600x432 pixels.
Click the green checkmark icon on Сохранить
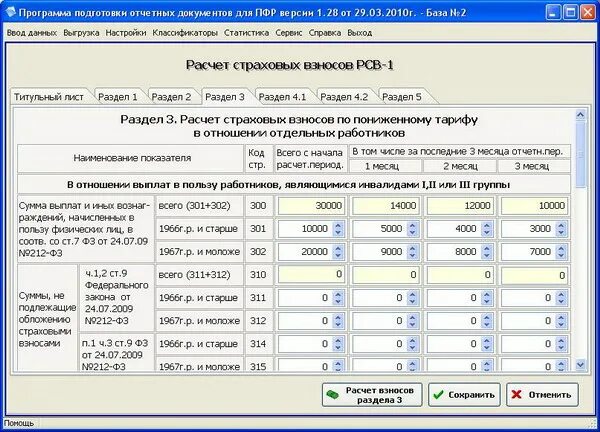[438, 395]
